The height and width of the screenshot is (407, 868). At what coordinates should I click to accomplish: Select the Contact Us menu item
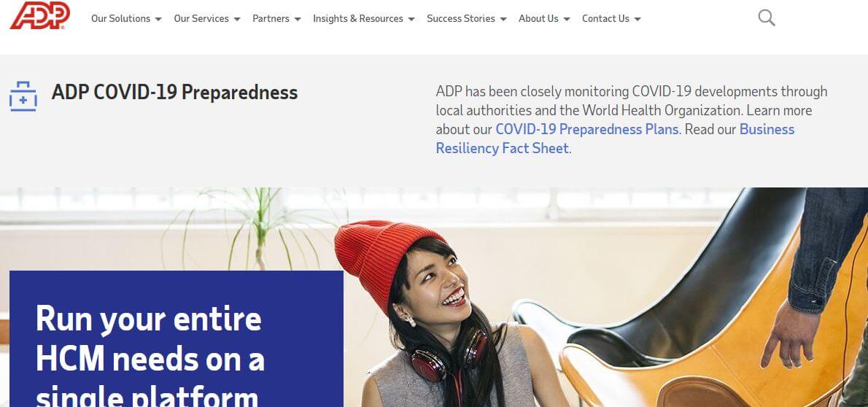point(605,18)
